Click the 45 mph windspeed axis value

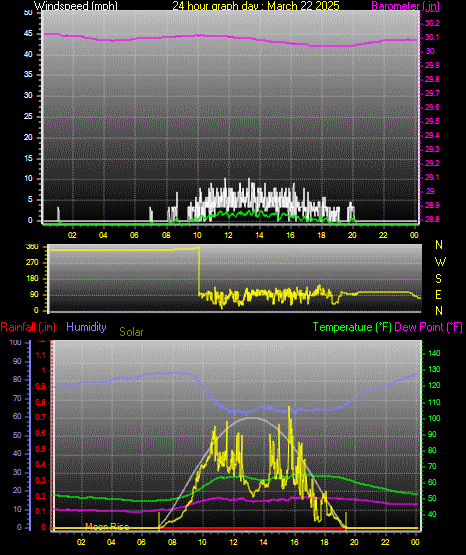(28, 34)
